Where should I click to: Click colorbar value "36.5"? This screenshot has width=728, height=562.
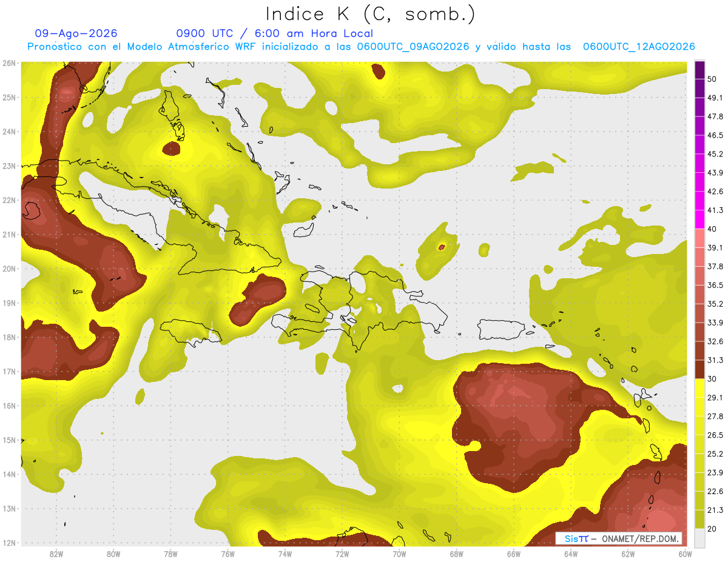[715, 285]
